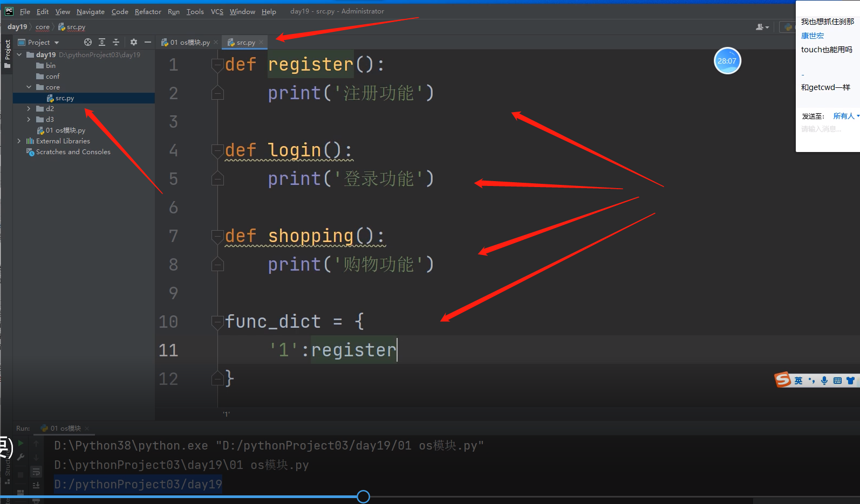Toggle Sogou English/Chinese mode (英)

point(798,381)
